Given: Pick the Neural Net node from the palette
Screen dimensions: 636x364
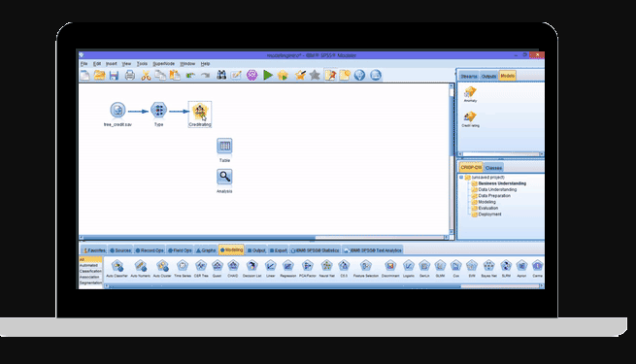Looking at the screenshot, I should 326,268.
